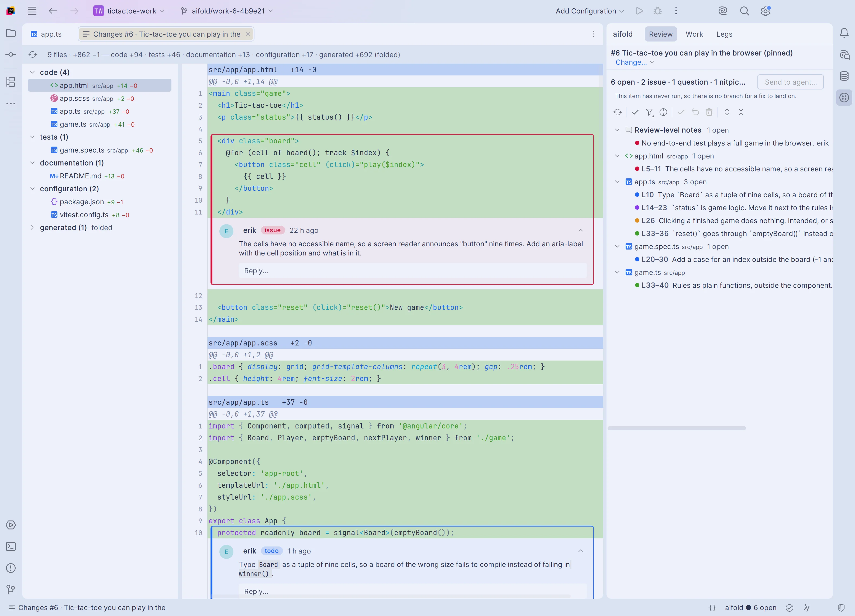The image size is (855, 616).
Task: Open more actions vertical ellipsis in toolbar
Action: (675, 11)
